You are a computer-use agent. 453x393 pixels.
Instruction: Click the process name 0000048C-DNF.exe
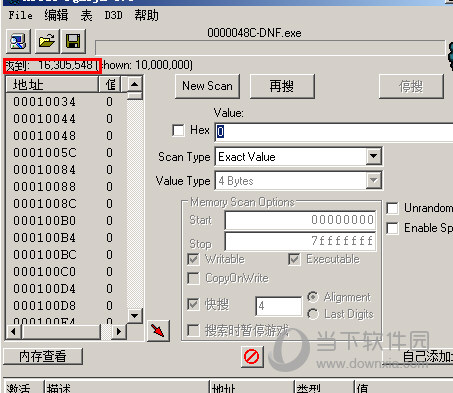coord(254,33)
